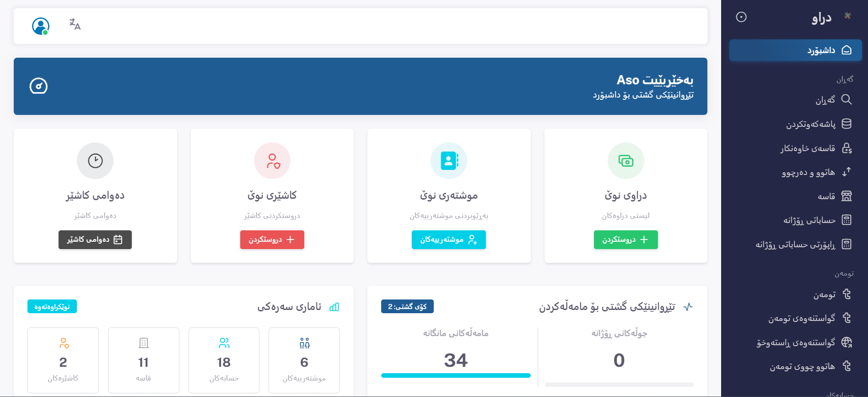
Task: Click the money icon on دراوی نوێ card
Action: click(x=625, y=161)
